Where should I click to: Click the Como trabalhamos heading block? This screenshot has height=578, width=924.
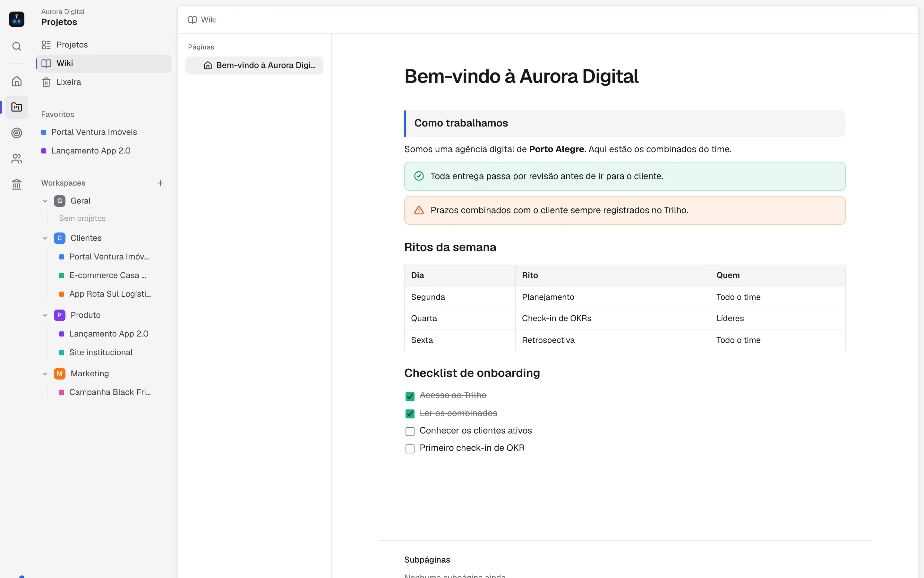coord(625,124)
